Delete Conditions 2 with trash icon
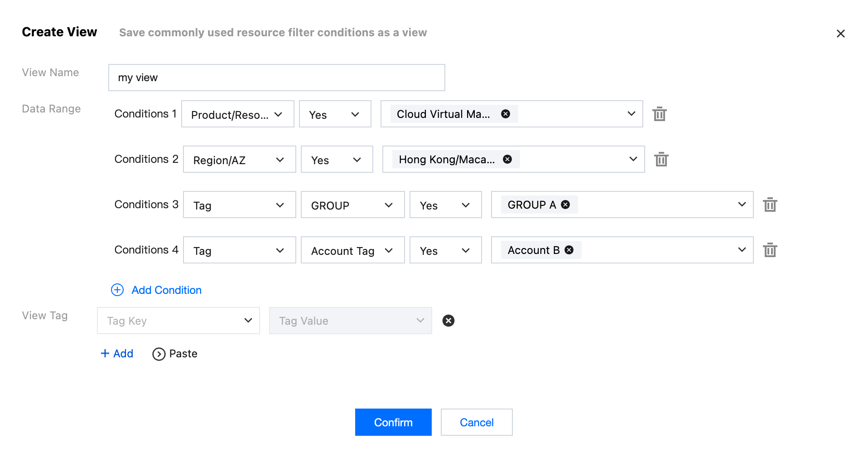The image size is (868, 458). pos(661,159)
